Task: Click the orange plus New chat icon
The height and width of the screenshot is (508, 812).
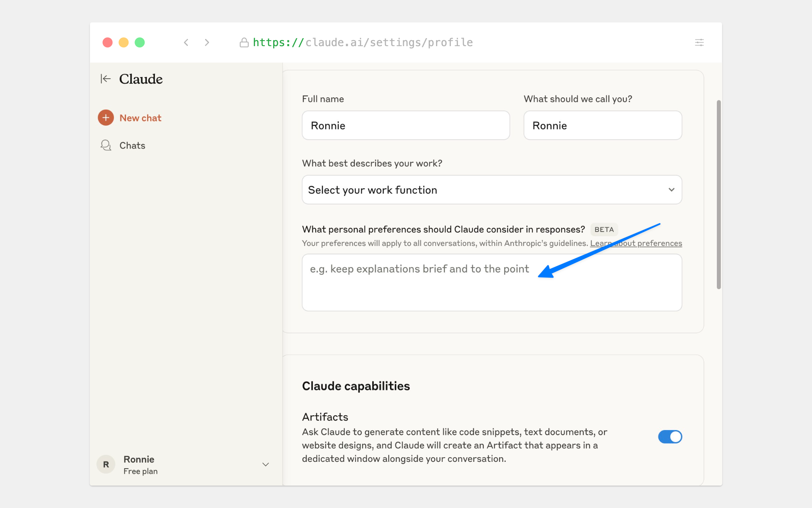Action: click(106, 118)
